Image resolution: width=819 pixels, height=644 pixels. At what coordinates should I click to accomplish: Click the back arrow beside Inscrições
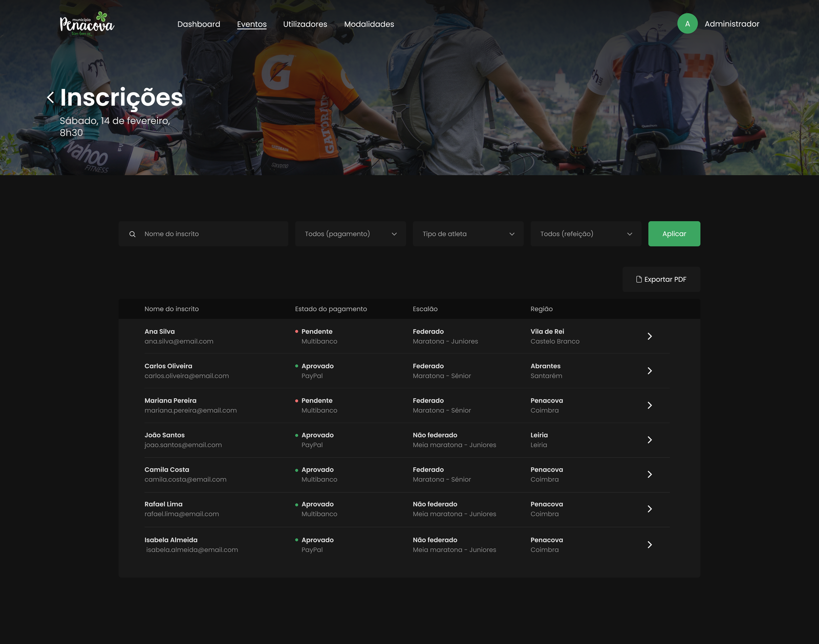point(50,97)
